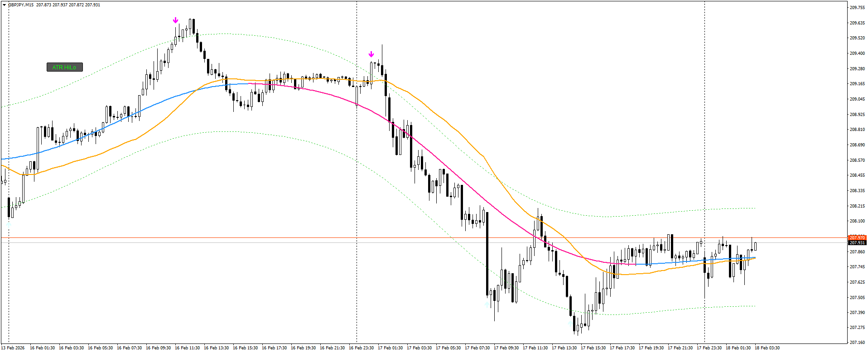Screen dimensions: 868x353
Task: Click the 16 Feb 17:30 time label
Action: pyautogui.click(x=274, y=348)
